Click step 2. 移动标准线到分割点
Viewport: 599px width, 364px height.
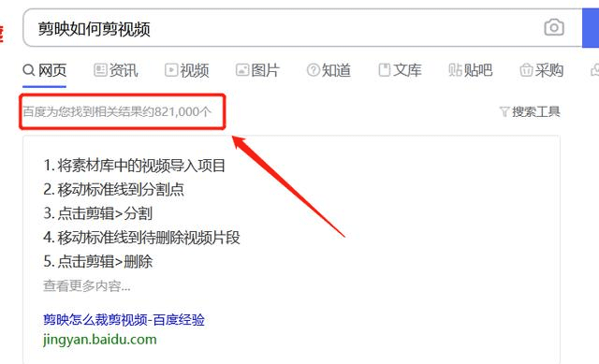114,190
